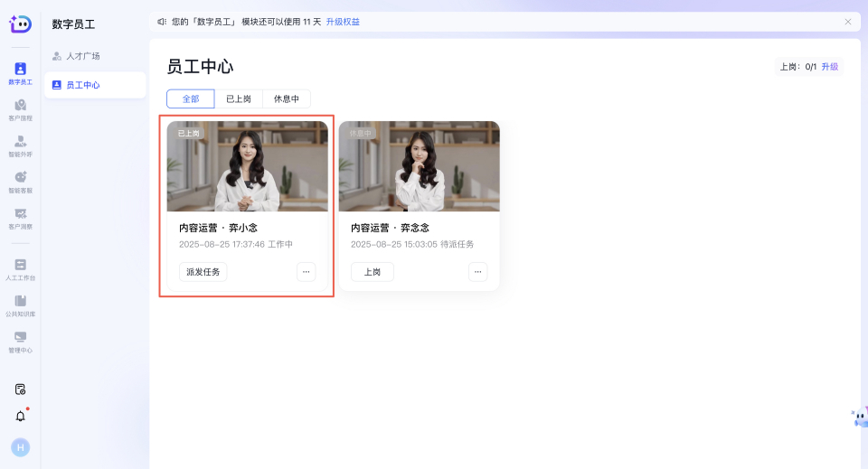Switch to the 已上岗 filter tab
The width and height of the screenshot is (868, 469).
point(239,98)
